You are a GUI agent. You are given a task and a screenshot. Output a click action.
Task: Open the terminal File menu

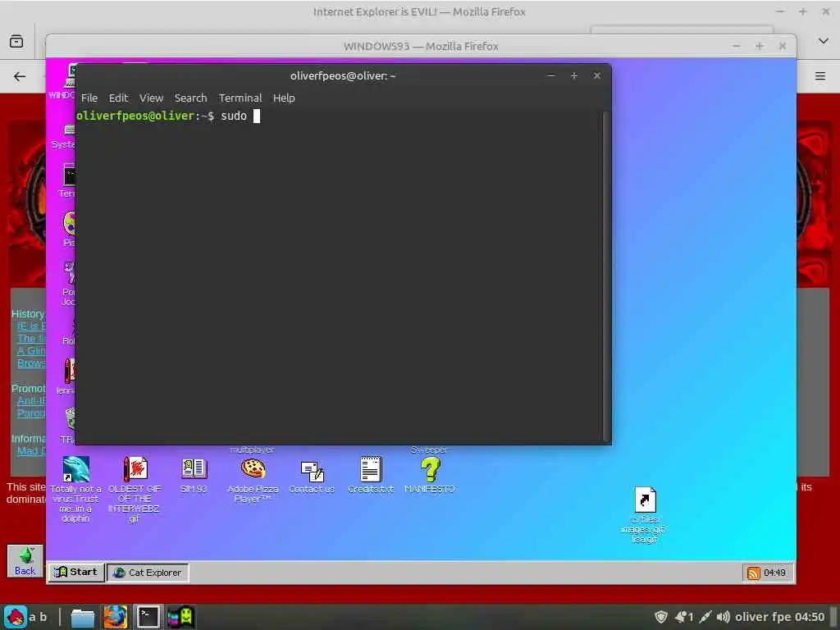89,98
